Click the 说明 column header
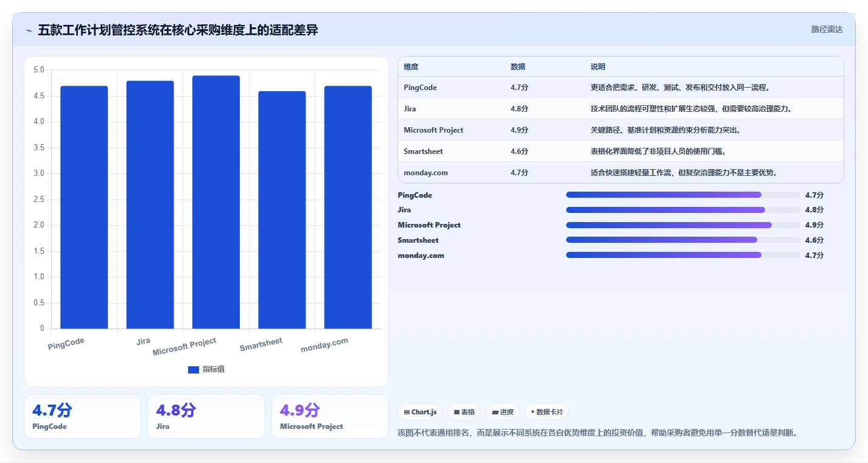The height and width of the screenshot is (463, 868). pos(598,67)
